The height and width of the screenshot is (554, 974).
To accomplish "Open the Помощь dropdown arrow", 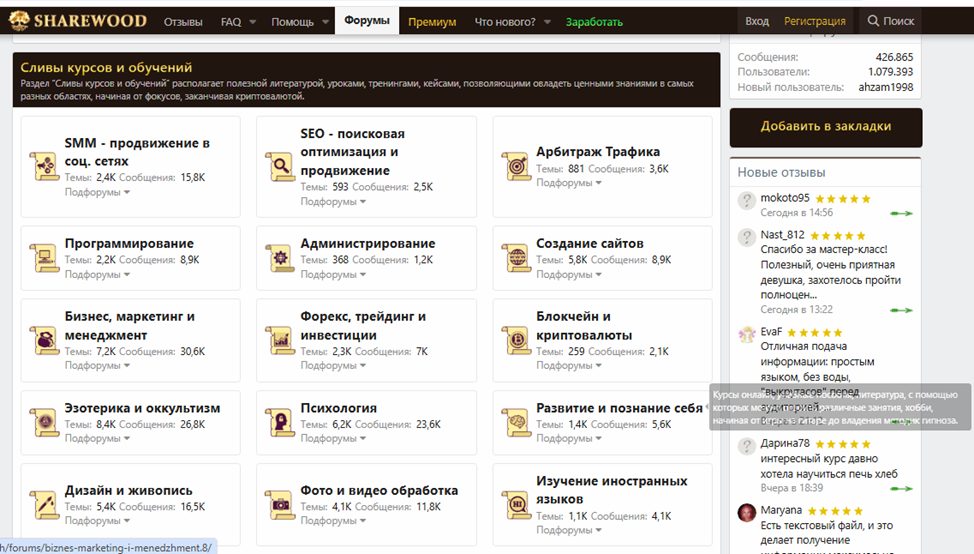I will click(325, 22).
